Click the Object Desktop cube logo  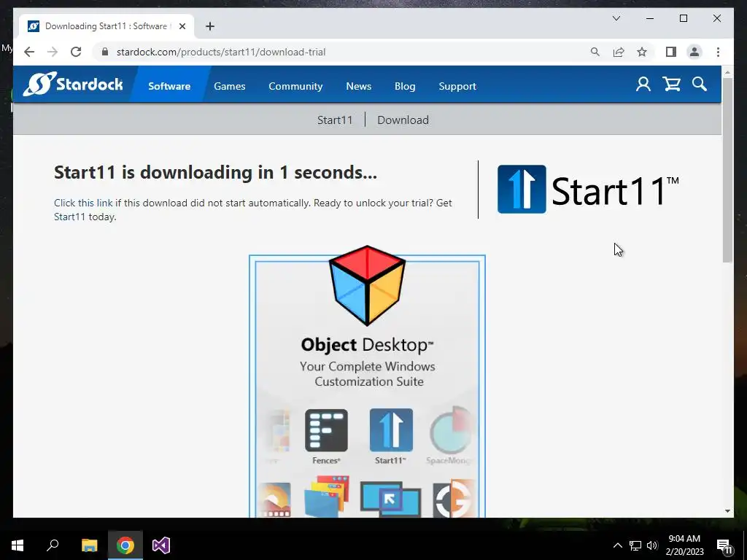point(367,285)
